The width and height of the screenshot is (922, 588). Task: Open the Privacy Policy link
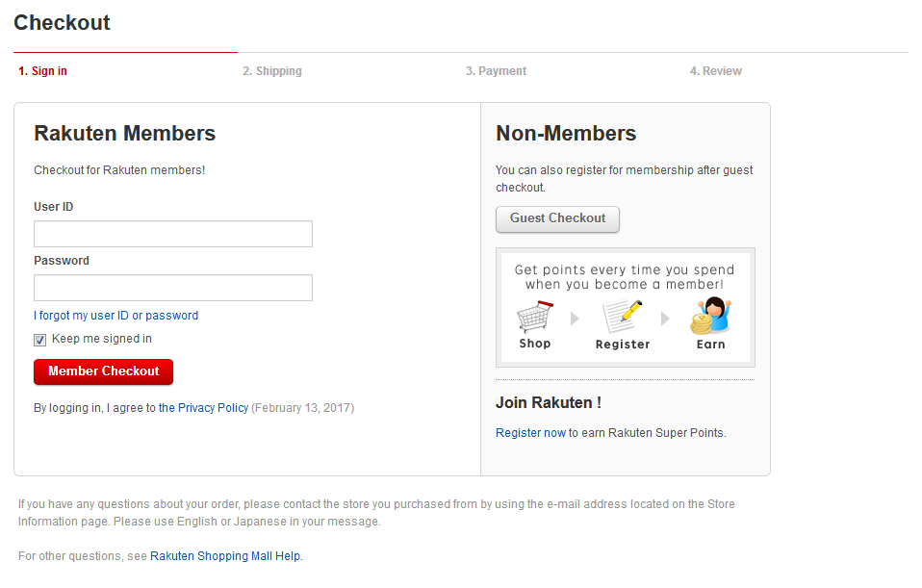tap(203, 408)
